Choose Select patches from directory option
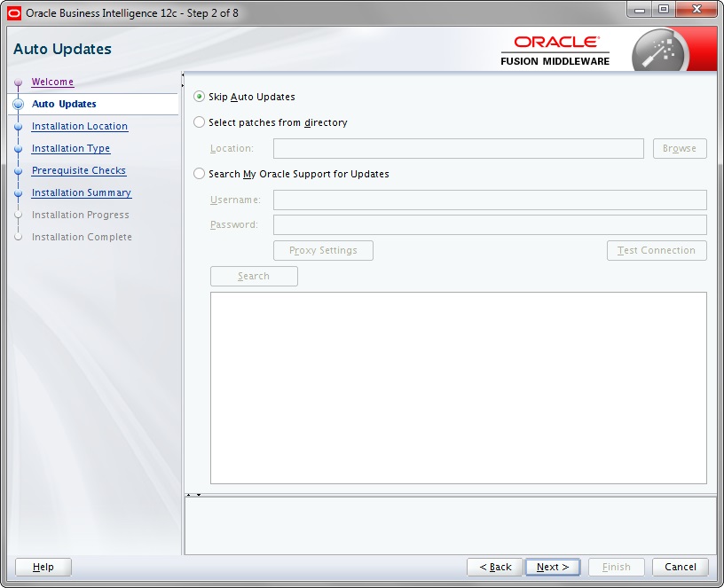 (199, 122)
